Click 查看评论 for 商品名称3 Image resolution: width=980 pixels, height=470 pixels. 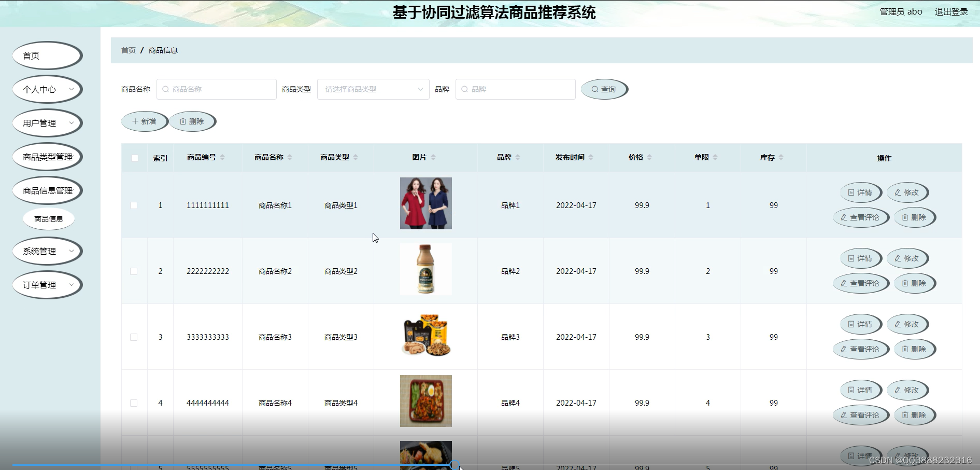click(x=861, y=349)
